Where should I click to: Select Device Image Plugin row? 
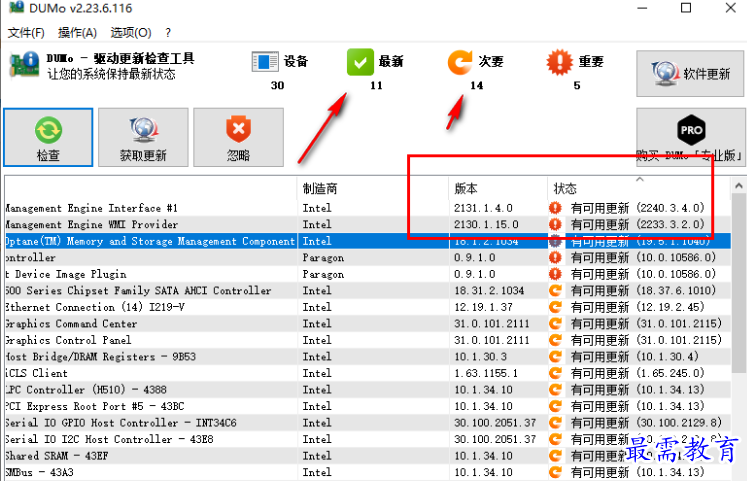[368, 274]
